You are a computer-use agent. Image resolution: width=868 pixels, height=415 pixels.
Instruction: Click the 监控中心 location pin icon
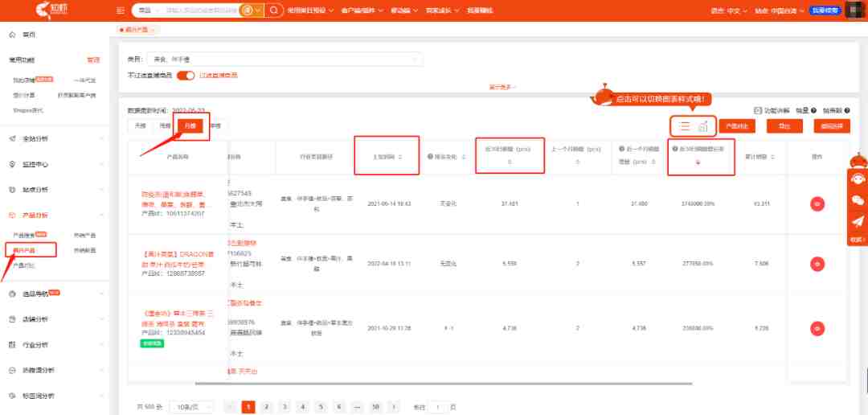click(12, 164)
